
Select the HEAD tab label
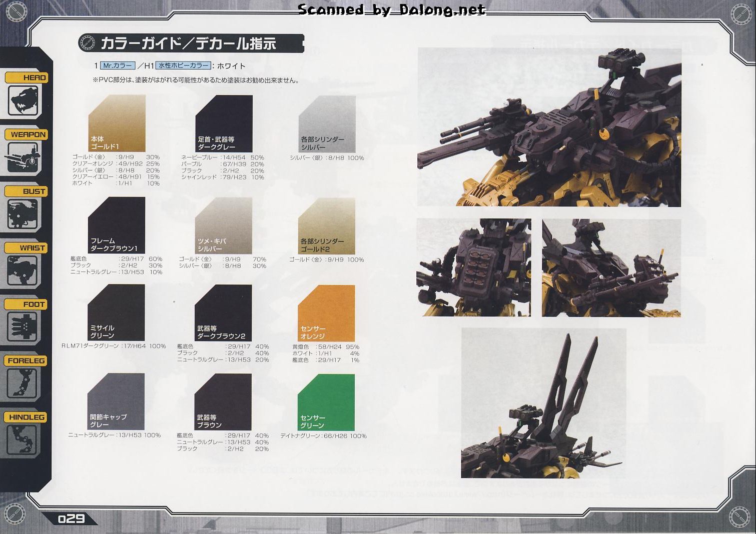(26, 77)
